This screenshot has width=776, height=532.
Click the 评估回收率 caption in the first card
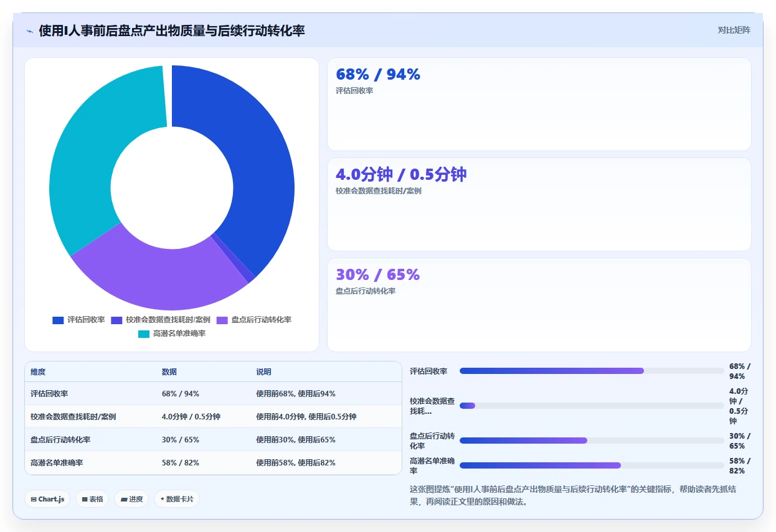tap(354, 91)
